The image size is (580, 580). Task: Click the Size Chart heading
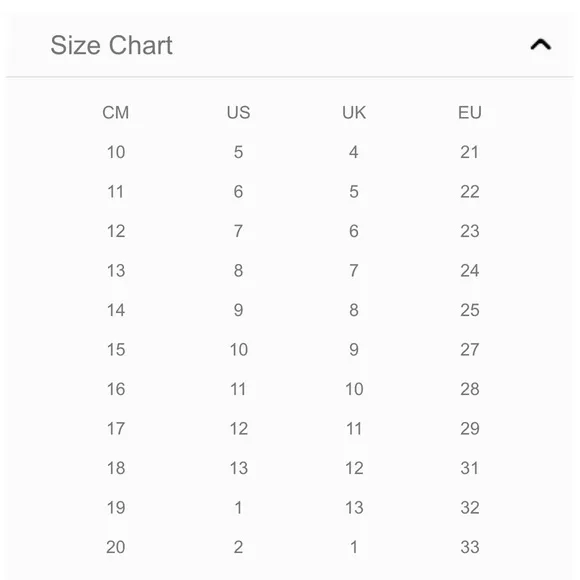111,45
